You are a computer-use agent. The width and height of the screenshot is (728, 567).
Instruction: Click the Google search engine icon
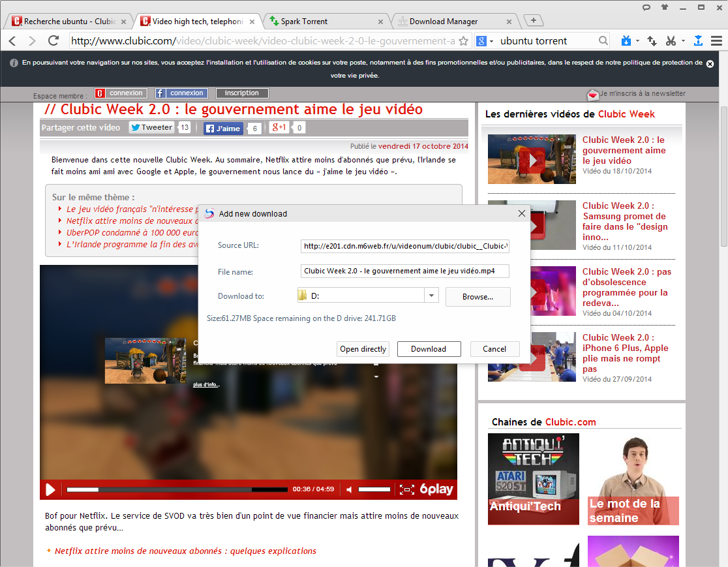pyautogui.click(x=481, y=41)
